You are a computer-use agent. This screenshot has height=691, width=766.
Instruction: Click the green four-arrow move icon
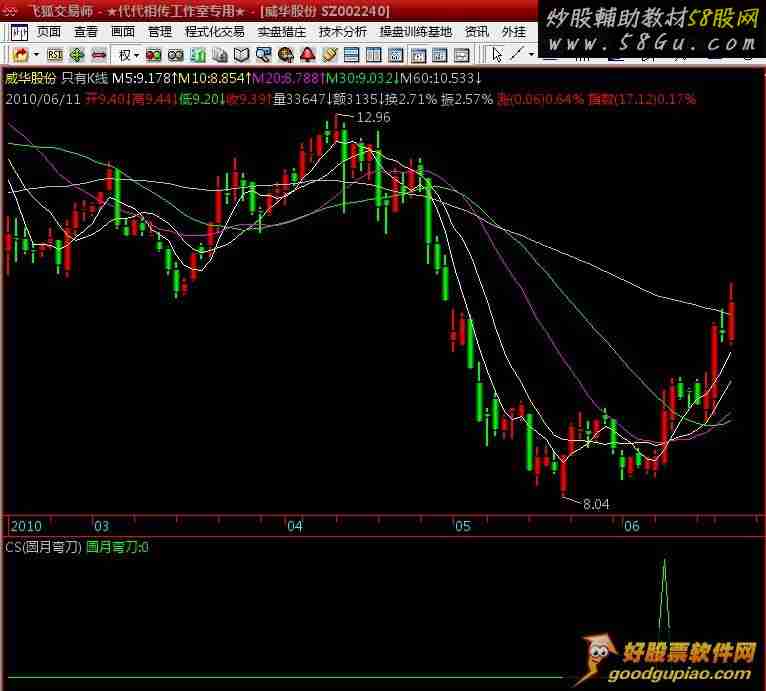pos(76,54)
